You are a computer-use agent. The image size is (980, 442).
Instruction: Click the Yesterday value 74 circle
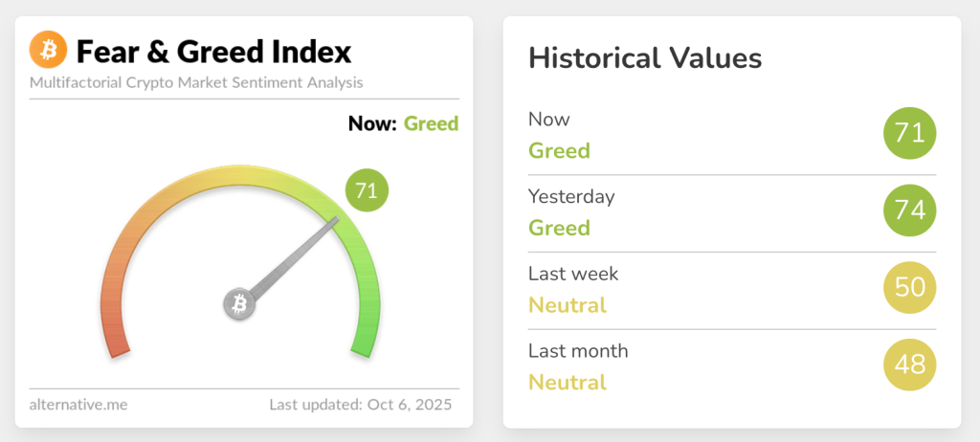909,210
